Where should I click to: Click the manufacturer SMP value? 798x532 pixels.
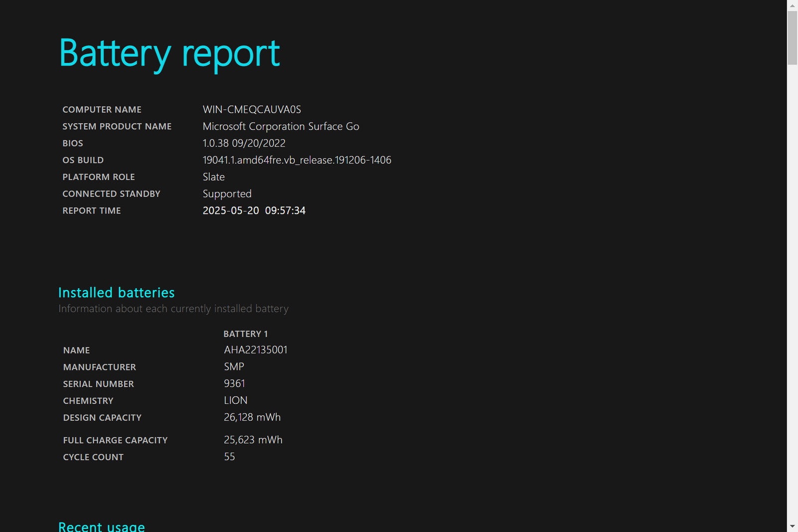(x=234, y=367)
